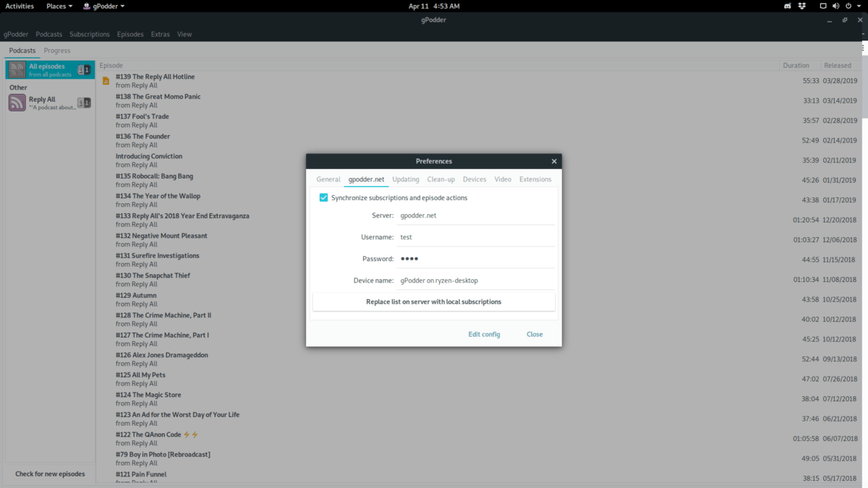The width and height of the screenshot is (868, 488).
Task: Select episode #126 Alex Jones Dramageddon
Action: coord(479,359)
